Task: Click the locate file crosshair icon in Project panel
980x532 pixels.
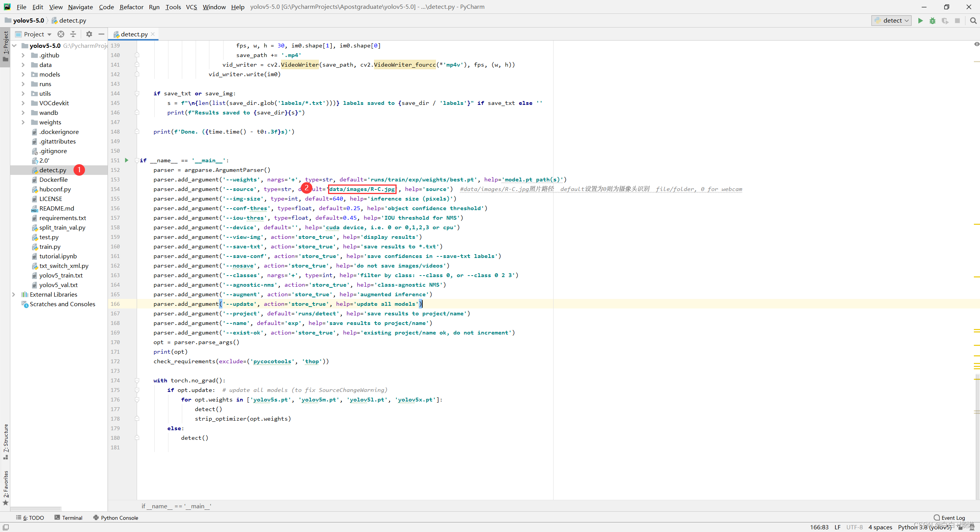Action: click(61, 34)
